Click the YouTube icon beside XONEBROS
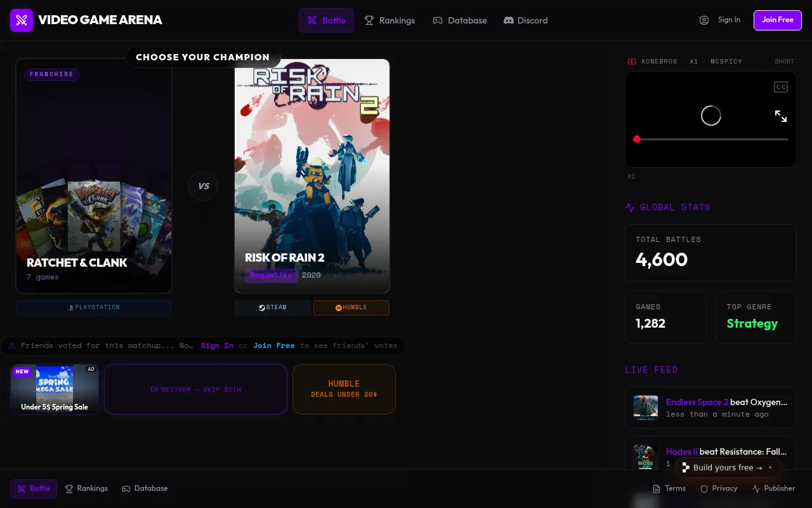The width and height of the screenshot is (812, 508). 632,62
